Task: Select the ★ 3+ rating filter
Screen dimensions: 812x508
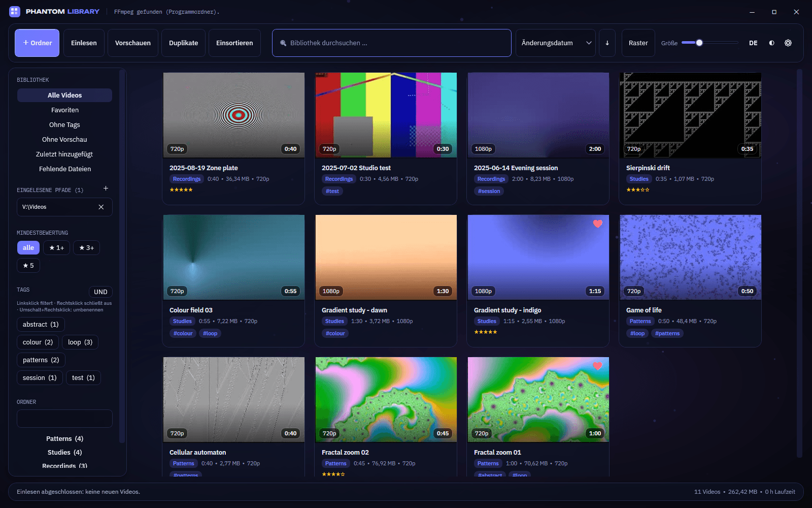Action: click(86, 247)
